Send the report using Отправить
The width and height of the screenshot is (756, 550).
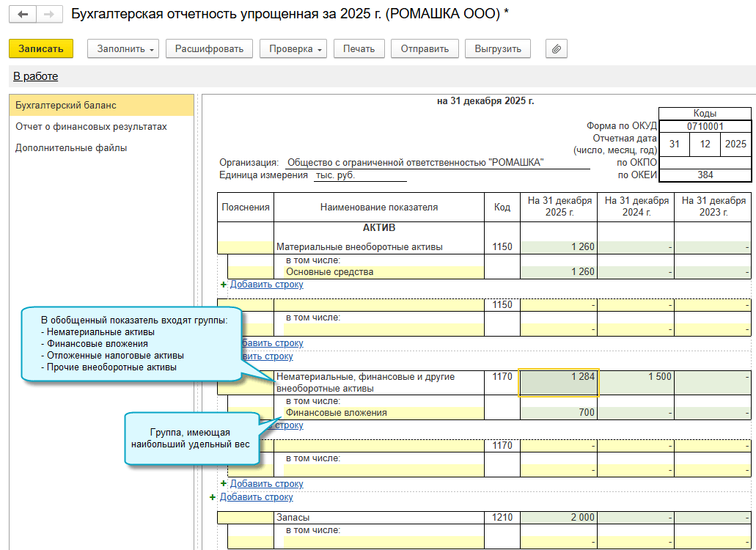[425, 48]
